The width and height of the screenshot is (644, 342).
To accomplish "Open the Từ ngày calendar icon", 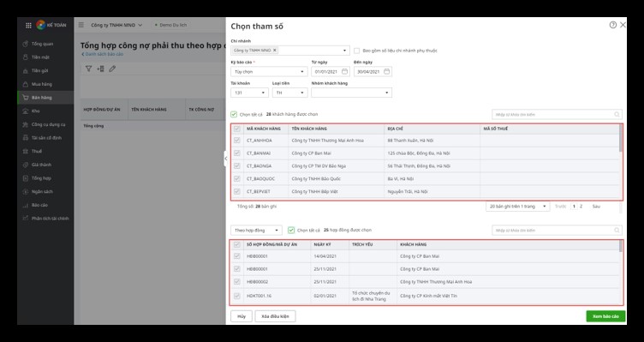I will (344, 71).
